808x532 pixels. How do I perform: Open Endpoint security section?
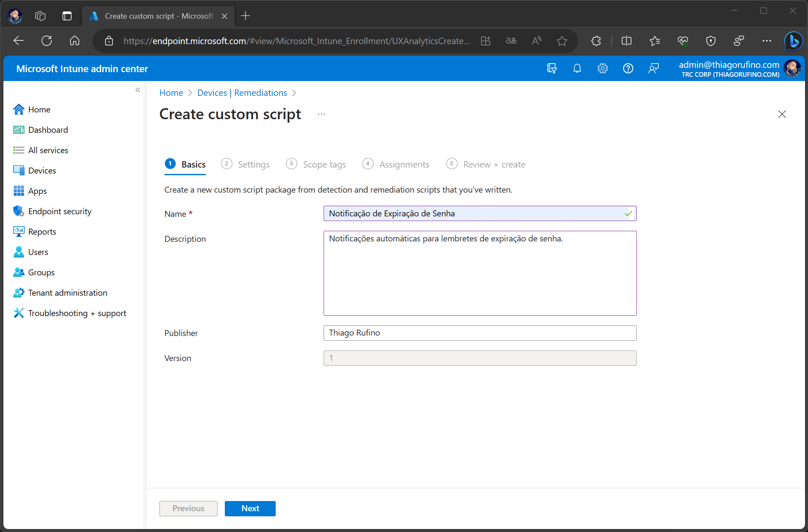(x=52, y=211)
